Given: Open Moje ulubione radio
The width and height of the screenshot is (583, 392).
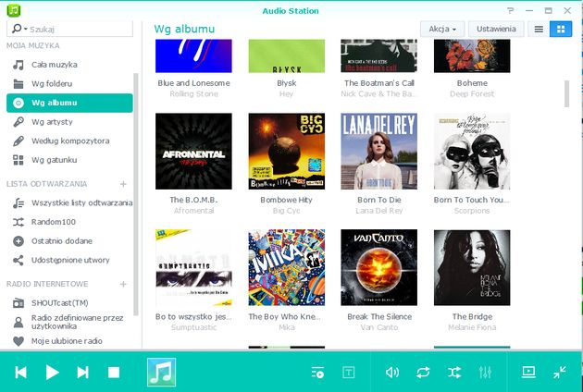Looking at the screenshot, I should 69,341.
